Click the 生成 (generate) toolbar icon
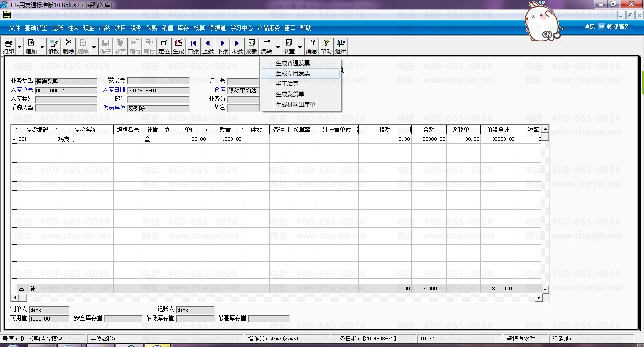Screen dimensions: 644x347 pos(179,46)
